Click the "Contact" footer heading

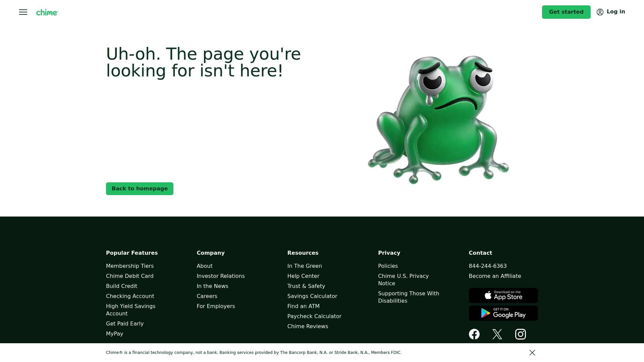(x=480, y=253)
